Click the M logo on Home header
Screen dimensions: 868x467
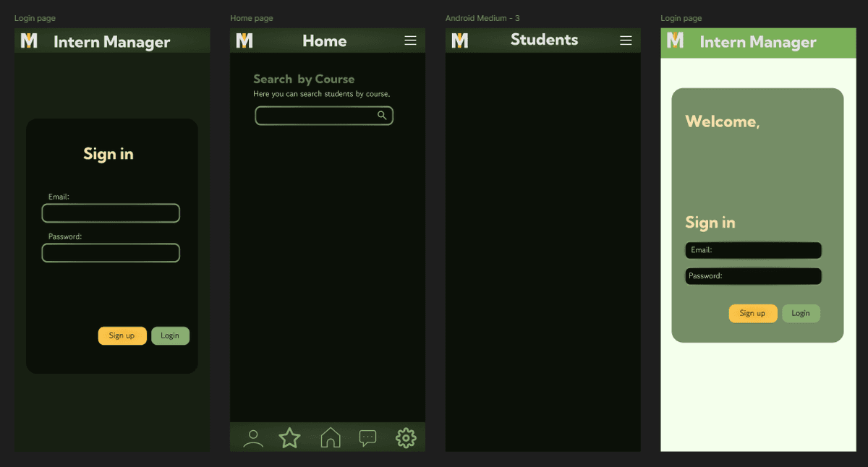click(244, 41)
